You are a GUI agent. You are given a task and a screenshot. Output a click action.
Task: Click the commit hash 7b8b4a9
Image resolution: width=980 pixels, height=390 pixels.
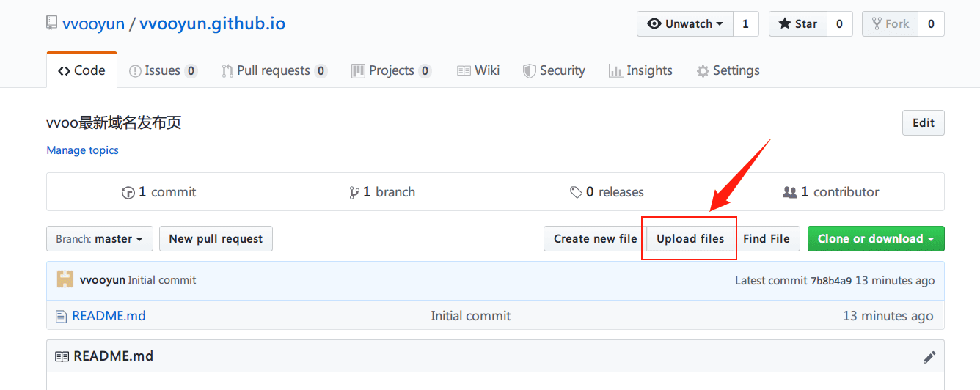831,281
